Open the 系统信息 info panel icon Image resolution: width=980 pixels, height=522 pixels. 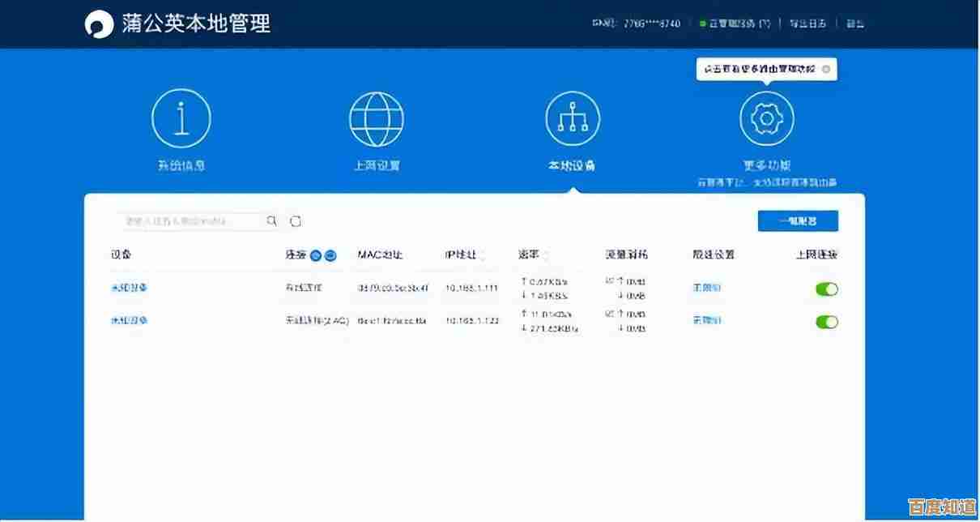tap(182, 117)
